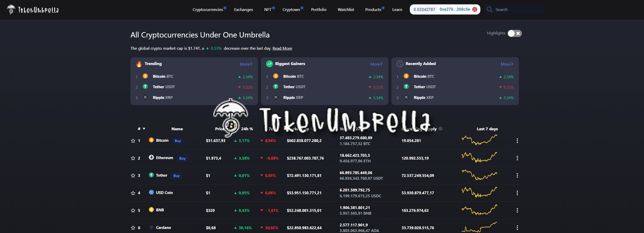This screenshot has height=233, width=644.
Task: Sort the table by 24h % column
Action: point(247,129)
